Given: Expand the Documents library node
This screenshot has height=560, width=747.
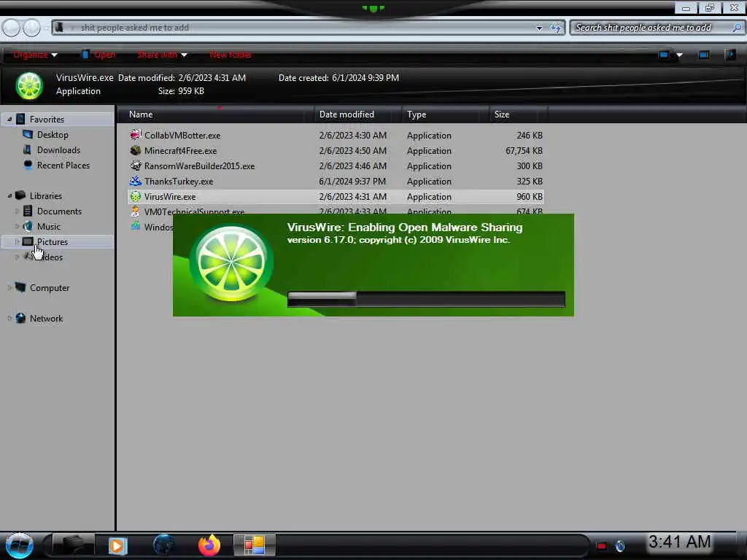Looking at the screenshot, I should (x=18, y=211).
